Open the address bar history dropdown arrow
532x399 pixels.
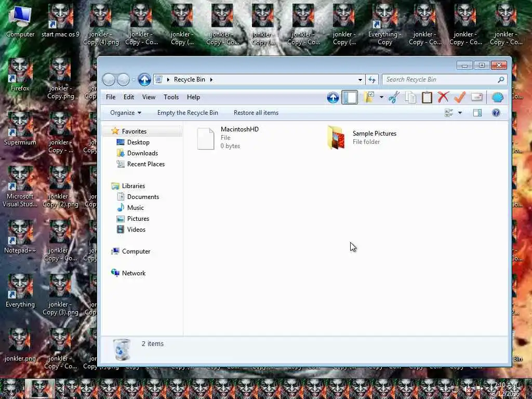(360, 79)
